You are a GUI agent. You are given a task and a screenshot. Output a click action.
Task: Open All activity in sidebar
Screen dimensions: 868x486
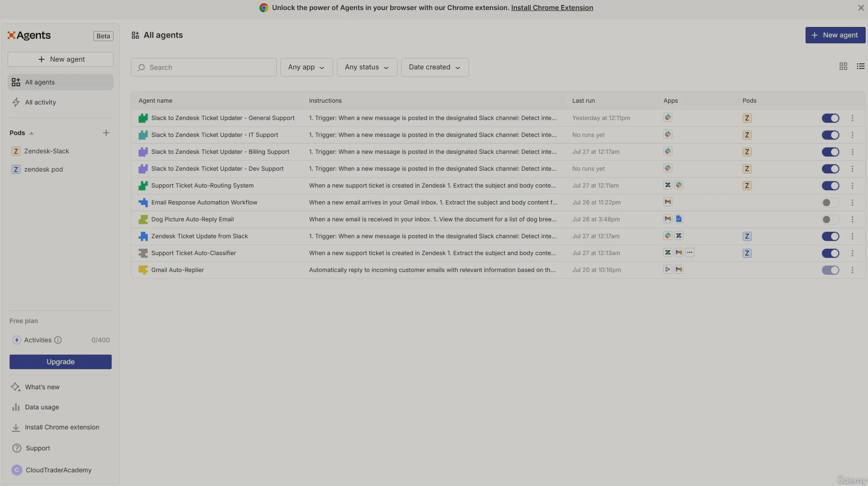tap(61, 102)
